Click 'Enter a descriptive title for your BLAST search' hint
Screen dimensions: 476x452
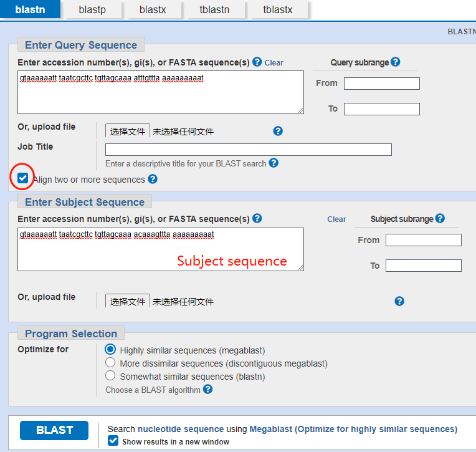tap(186, 164)
